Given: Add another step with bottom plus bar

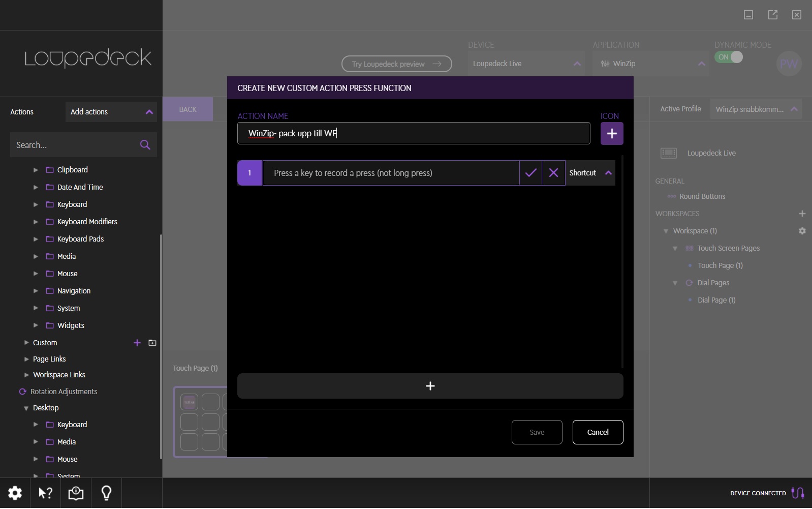Looking at the screenshot, I should (430, 386).
